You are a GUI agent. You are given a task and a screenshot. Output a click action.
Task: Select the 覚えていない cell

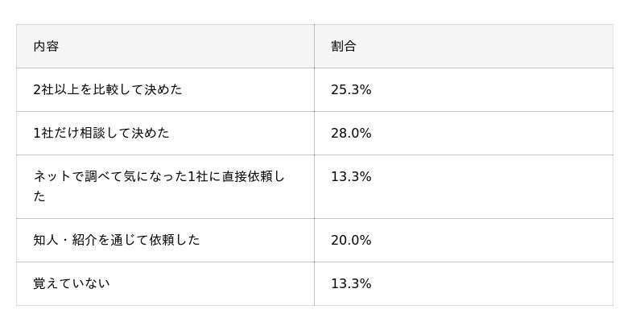pyautogui.click(x=72, y=284)
